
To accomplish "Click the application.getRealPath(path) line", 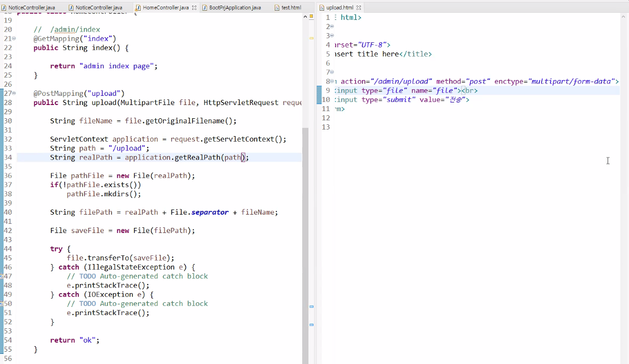I will [149, 158].
